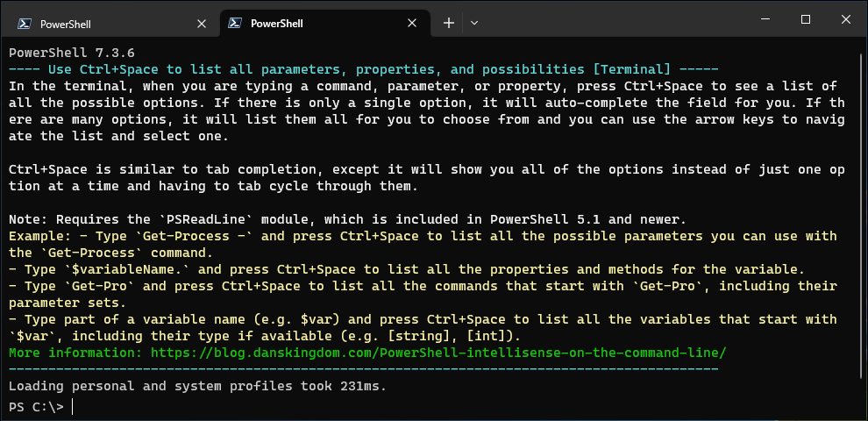868x421 pixels.
Task: Click the '- Type `$variableName.`' line
Action: (x=406, y=270)
